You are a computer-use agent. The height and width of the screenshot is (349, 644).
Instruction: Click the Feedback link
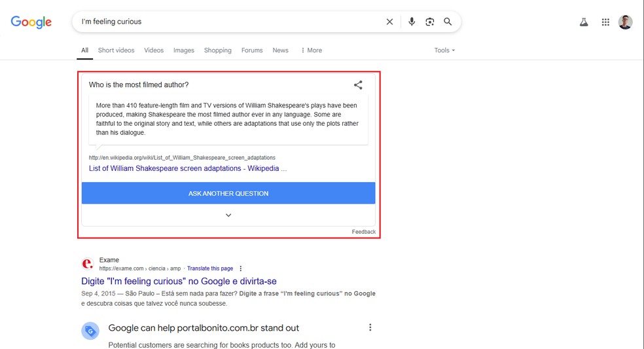pos(363,232)
